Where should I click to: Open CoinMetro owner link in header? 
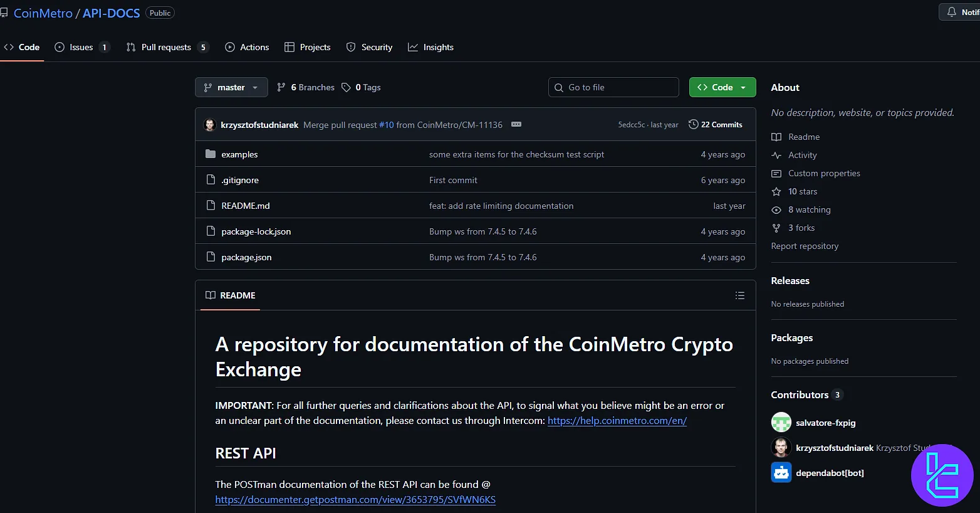pos(43,13)
